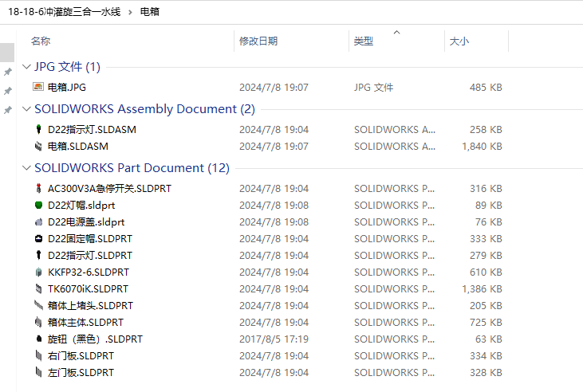583x392 pixels.
Task: Select the JPG 文件 (1) group header
Action: pos(67,67)
